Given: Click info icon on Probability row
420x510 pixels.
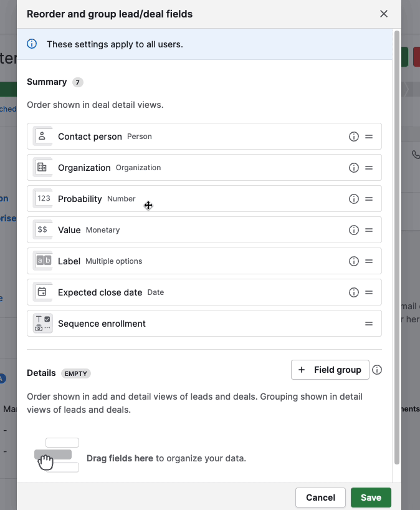Looking at the screenshot, I should pyautogui.click(x=354, y=199).
